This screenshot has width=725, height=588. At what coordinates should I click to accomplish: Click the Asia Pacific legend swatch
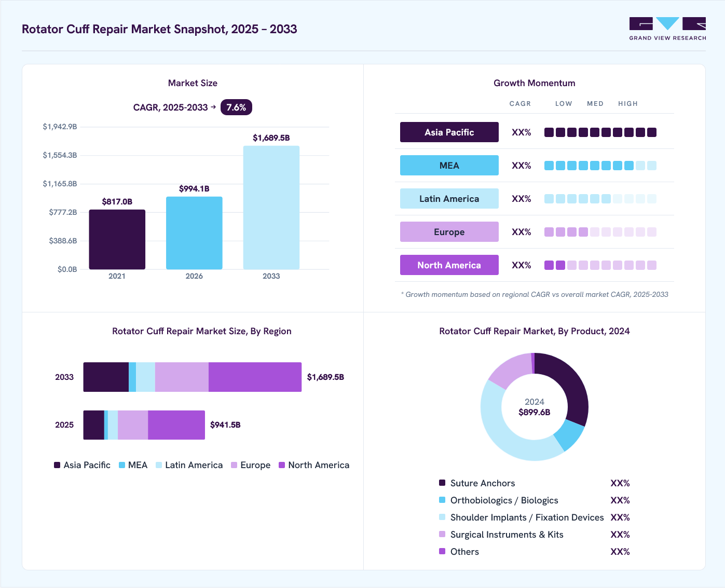click(57, 465)
